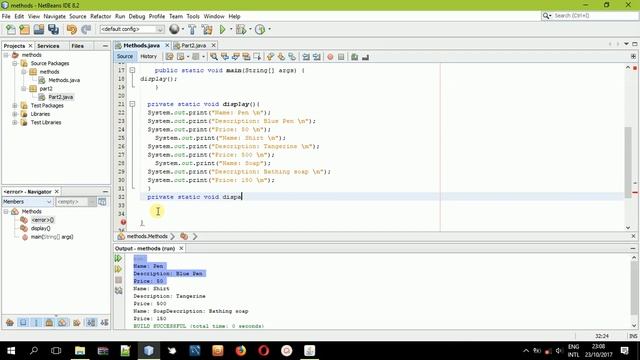Toggle Bookmark in the editor toolbar
The width and height of the screenshot is (640, 360).
tap(292, 57)
